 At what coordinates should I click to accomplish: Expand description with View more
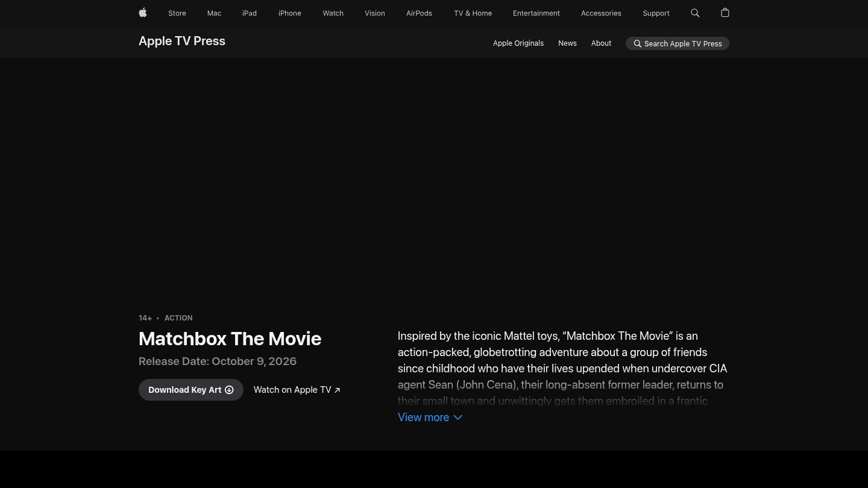pos(430,417)
